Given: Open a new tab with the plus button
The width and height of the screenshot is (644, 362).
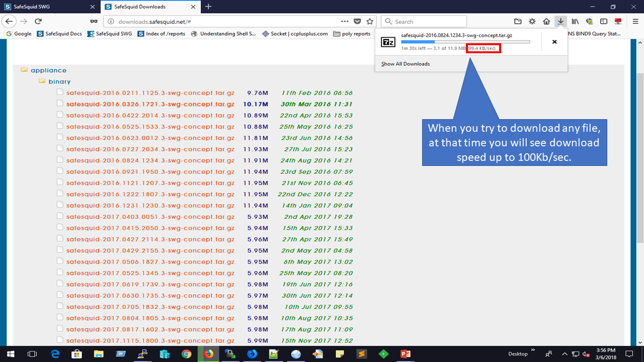Looking at the screenshot, I should [208, 7].
